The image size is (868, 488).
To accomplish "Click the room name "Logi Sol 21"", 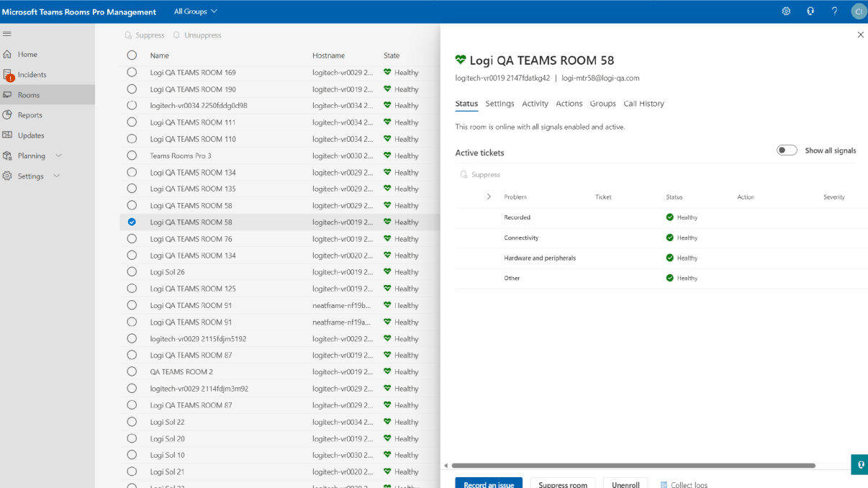I will point(168,471).
